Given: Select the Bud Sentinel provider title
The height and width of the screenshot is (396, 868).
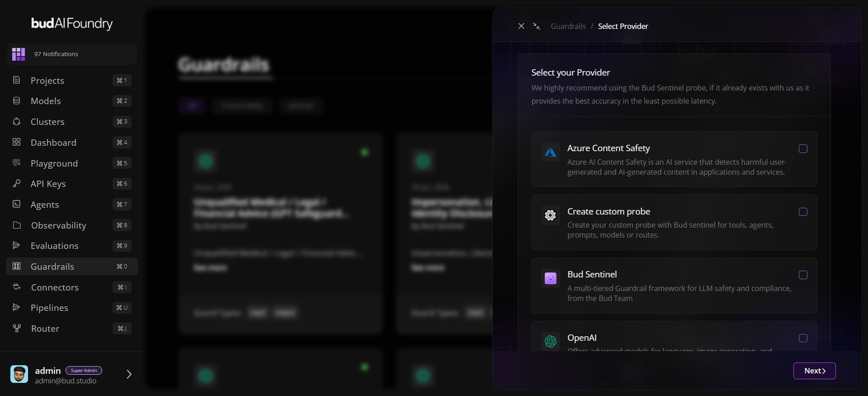Looking at the screenshot, I should 592,274.
